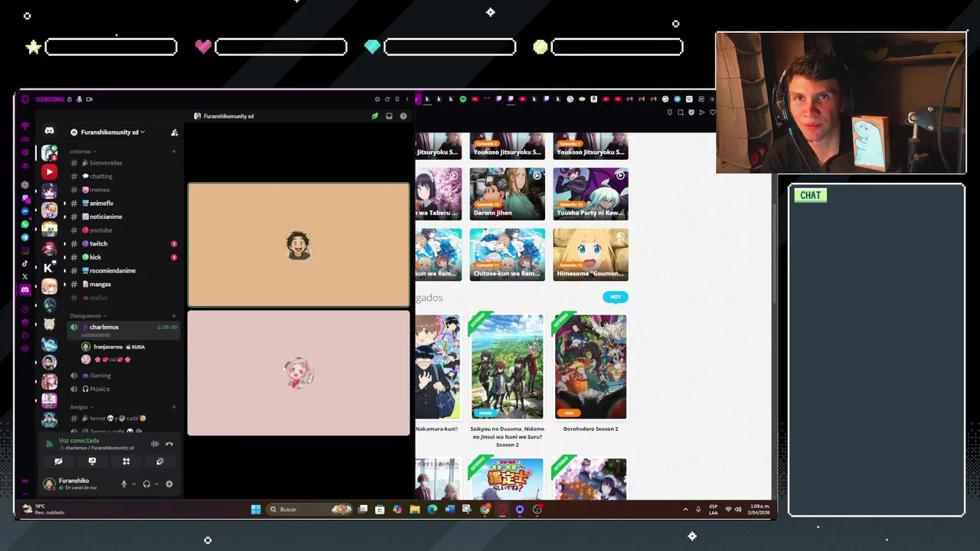Screen dimensions: 980x551
Task: Create channel in Dialoguemos category
Action: [x=174, y=315]
